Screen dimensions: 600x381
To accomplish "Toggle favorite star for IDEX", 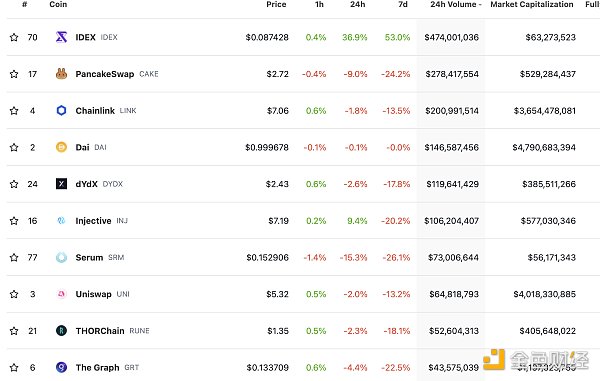I will [x=14, y=37].
